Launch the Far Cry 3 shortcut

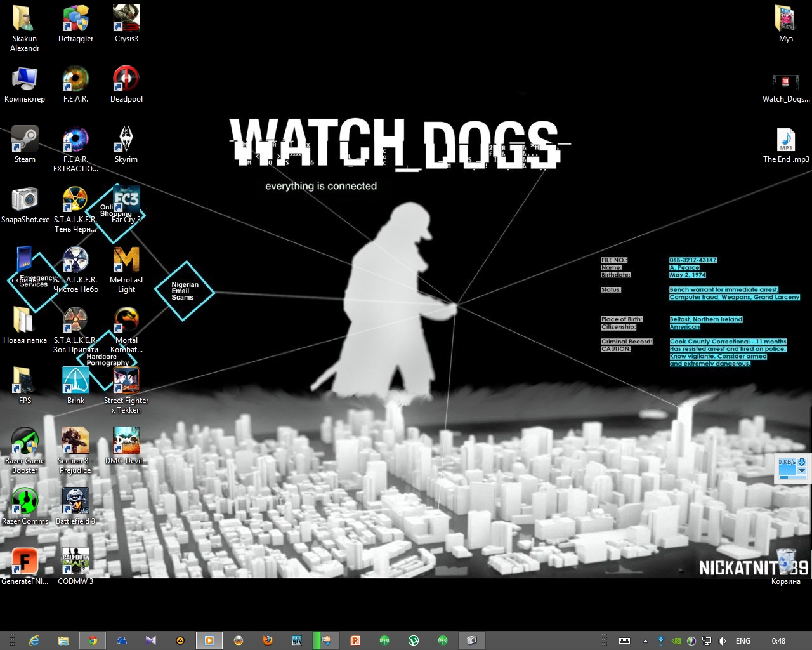click(x=126, y=205)
